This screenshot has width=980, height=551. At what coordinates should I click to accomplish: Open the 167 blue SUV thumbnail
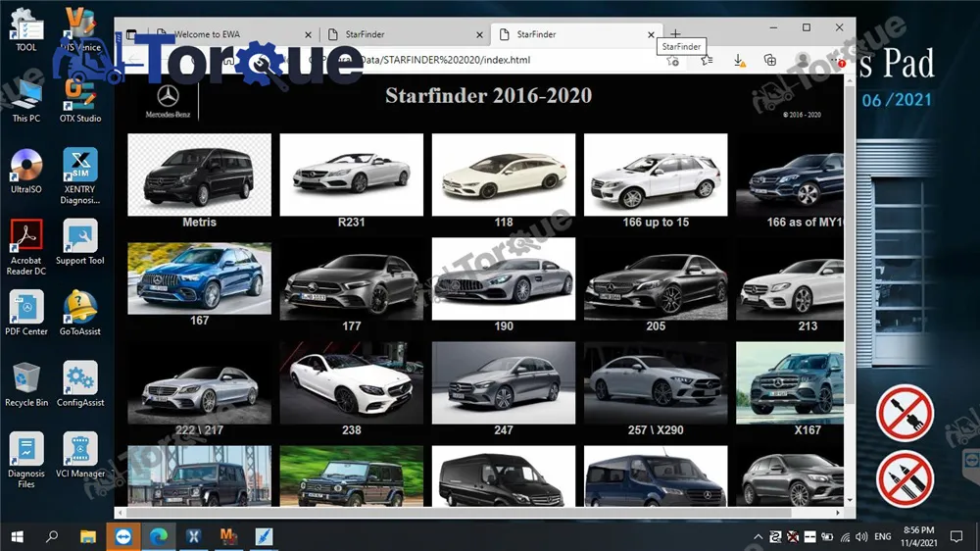tap(199, 278)
